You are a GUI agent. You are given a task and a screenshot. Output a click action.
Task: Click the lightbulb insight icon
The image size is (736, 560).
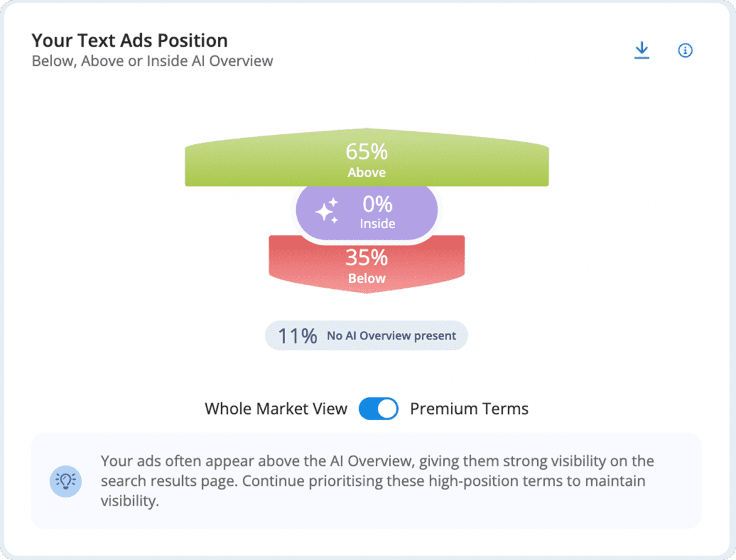[66, 481]
